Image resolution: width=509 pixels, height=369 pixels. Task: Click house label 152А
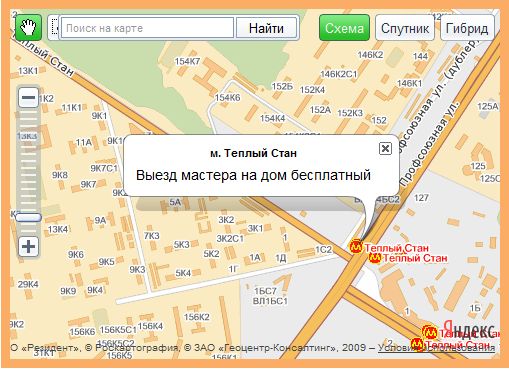pyautogui.click(x=320, y=110)
